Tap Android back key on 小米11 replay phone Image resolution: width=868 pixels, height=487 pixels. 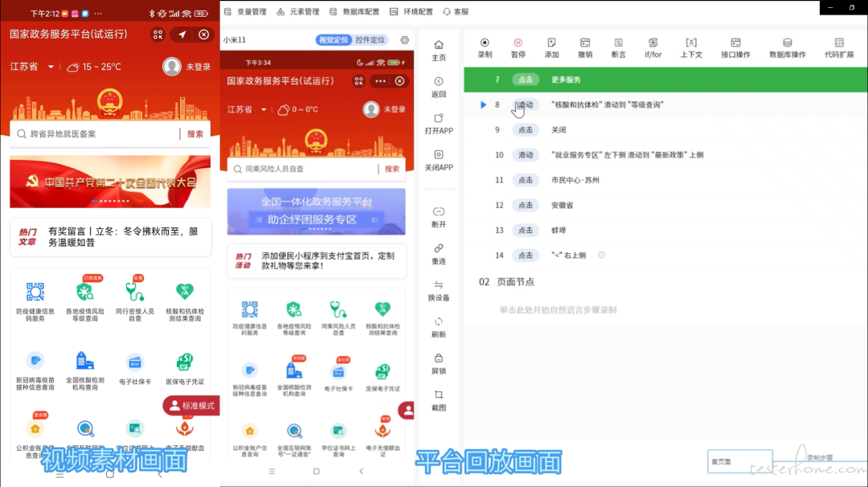point(362,472)
